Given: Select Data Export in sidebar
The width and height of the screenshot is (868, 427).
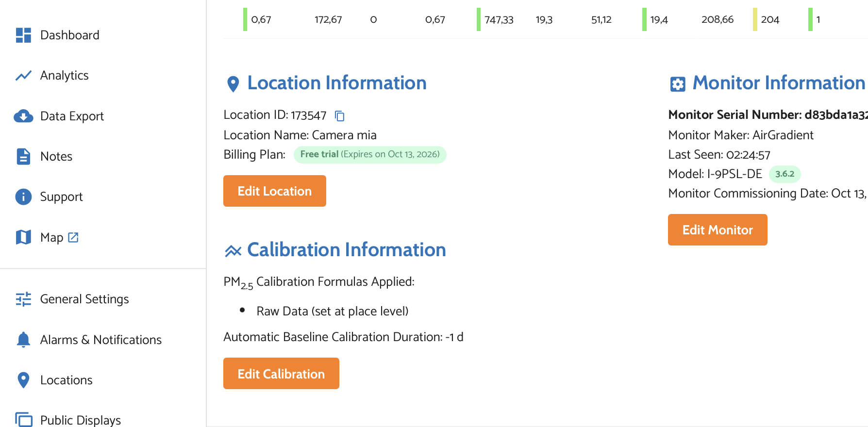Looking at the screenshot, I should point(72,116).
